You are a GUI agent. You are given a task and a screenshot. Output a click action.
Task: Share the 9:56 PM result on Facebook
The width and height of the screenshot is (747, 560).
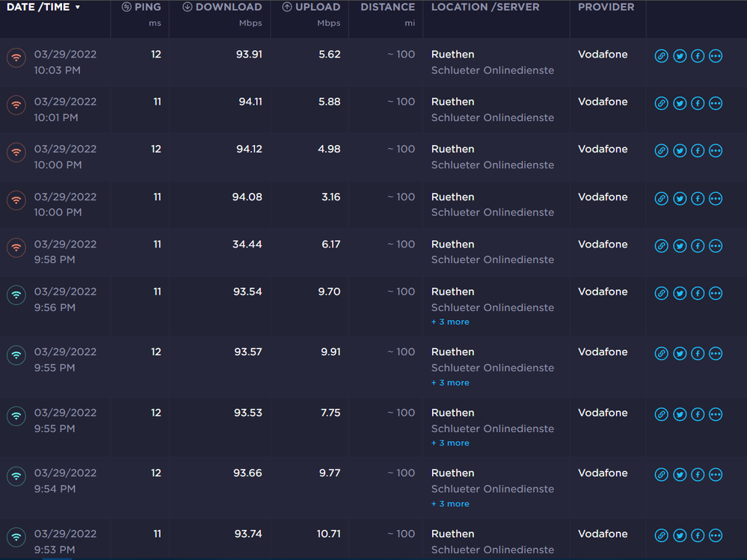[698, 293]
